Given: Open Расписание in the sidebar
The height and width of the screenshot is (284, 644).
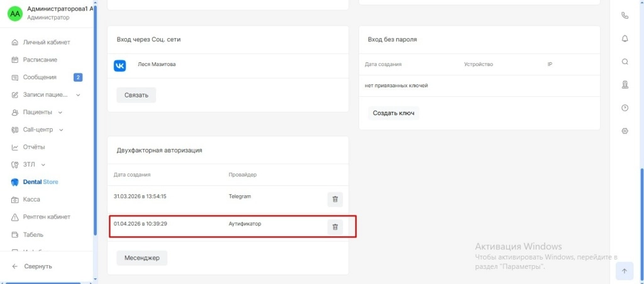Looking at the screenshot, I should (x=40, y=60).
